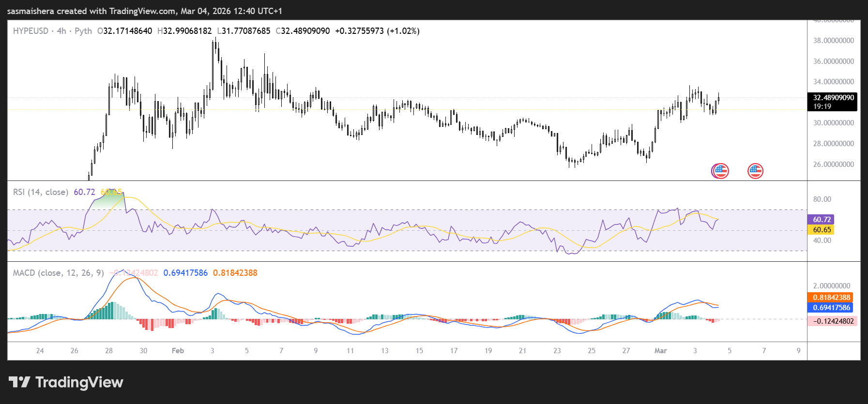Select the RSI (14, close) indicator title
The height and width of the screenshot is (404, 868).
[41, 192]
